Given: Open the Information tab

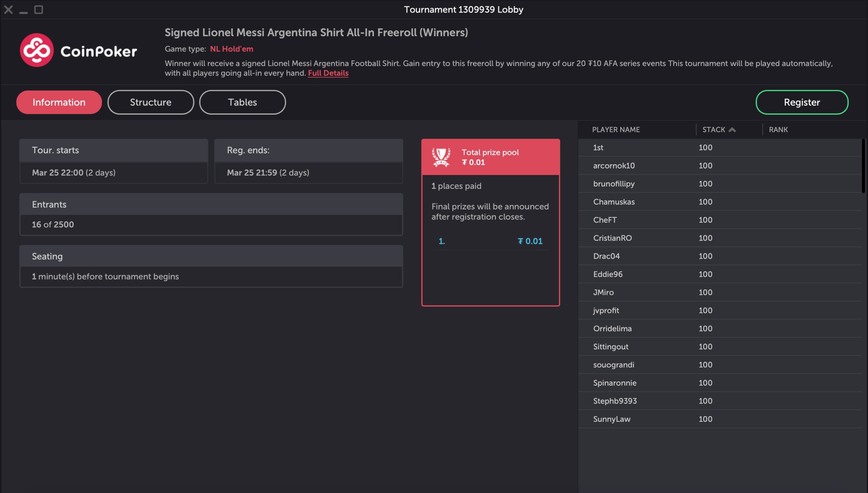Looking at the screenshot, I should 59,102.
